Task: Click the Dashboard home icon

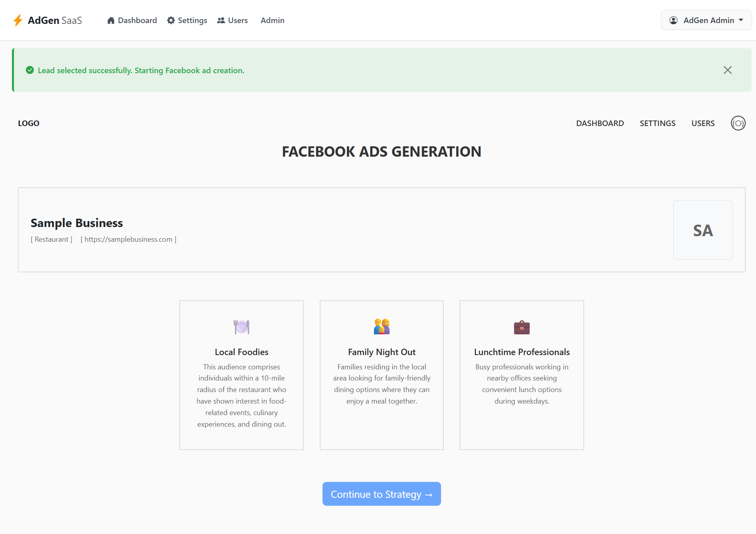Action: point(111,20)
